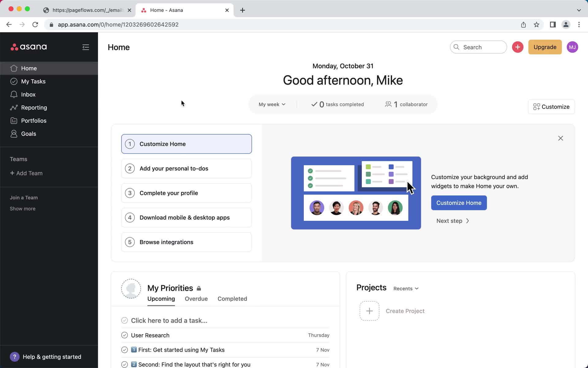
Task: Open Home from the sidebar
Action: (49, 68)
